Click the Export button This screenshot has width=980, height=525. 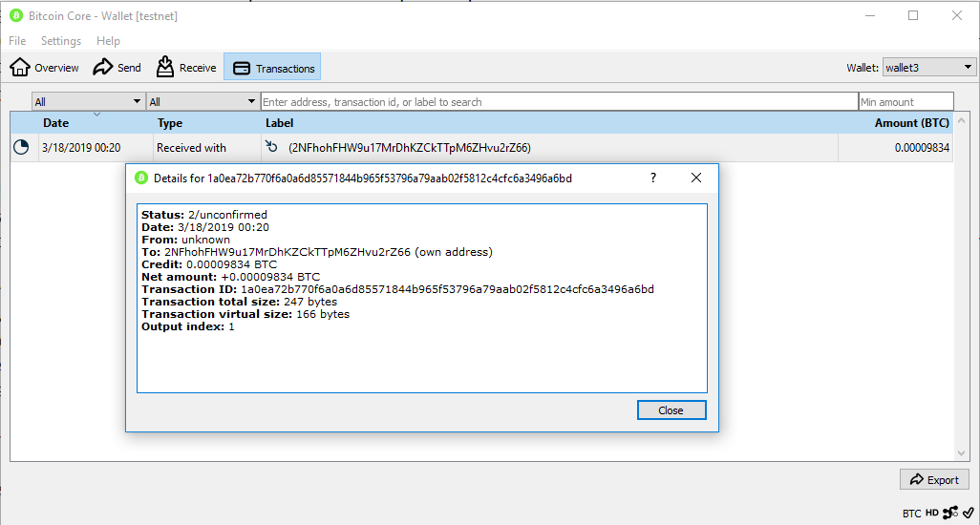coord(934,479)
